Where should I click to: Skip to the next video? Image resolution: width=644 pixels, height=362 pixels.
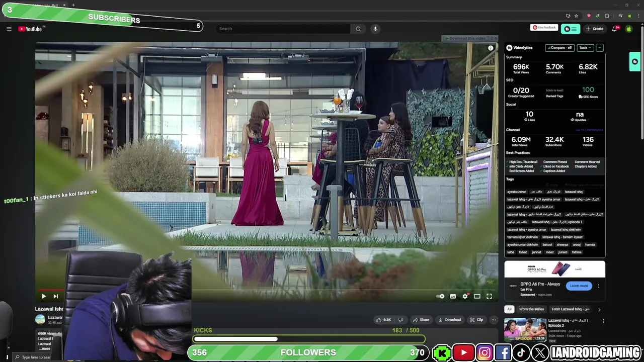point(56,296)
